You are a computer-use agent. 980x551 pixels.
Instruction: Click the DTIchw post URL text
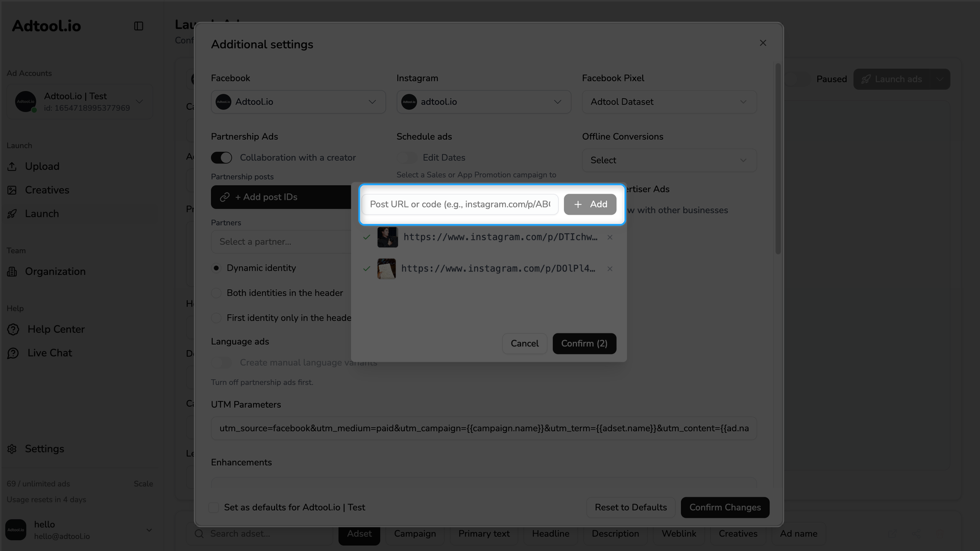[x=500, y=237]
